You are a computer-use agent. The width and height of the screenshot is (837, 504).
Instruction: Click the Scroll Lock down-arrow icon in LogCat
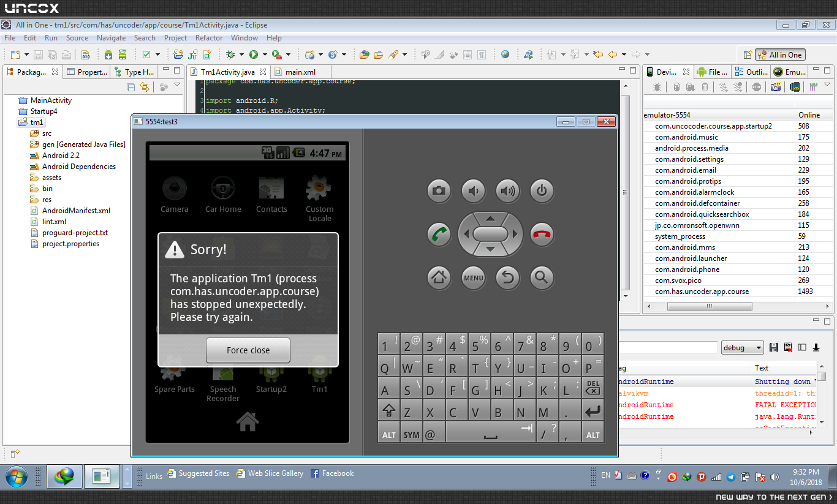click(816, 347)
